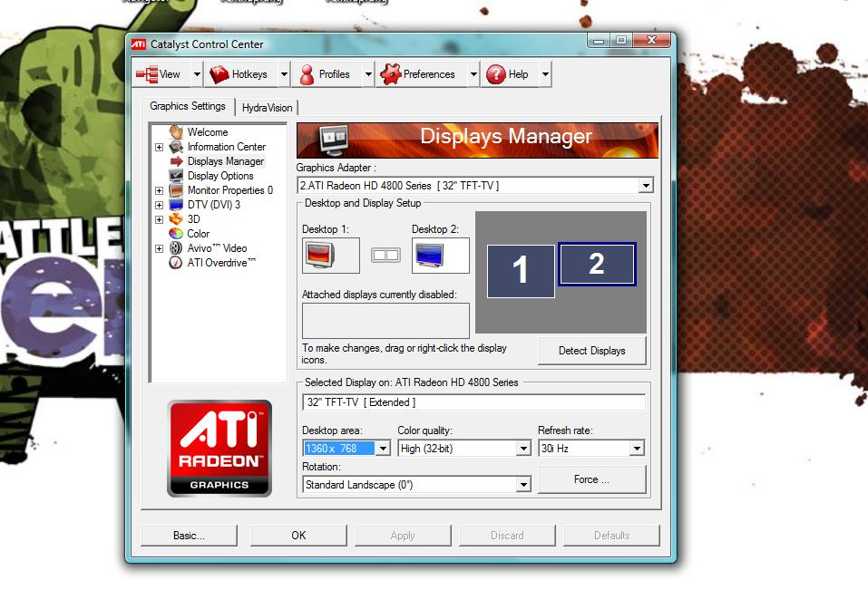The height and width of the screenshot is (590, 868).
Task: Click the View toolbar icon
Action: 147,74
